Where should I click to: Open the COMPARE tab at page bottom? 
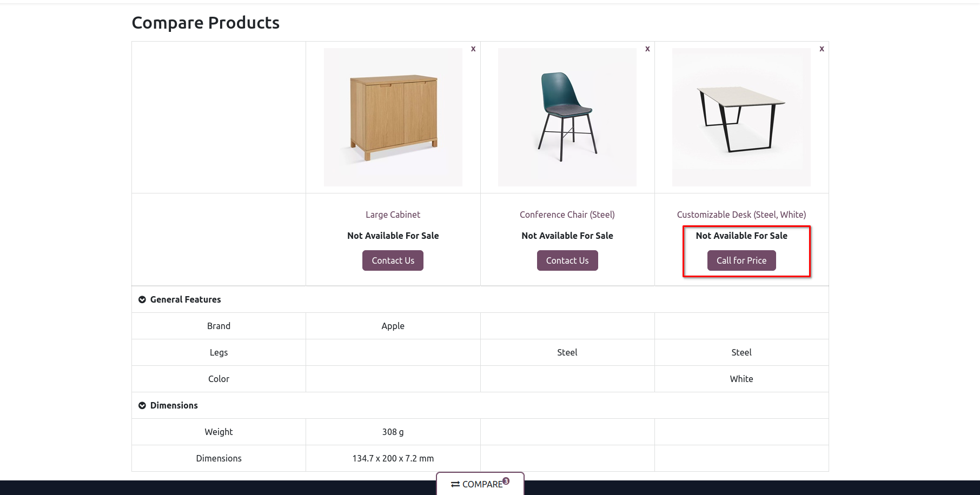point(481,484)
